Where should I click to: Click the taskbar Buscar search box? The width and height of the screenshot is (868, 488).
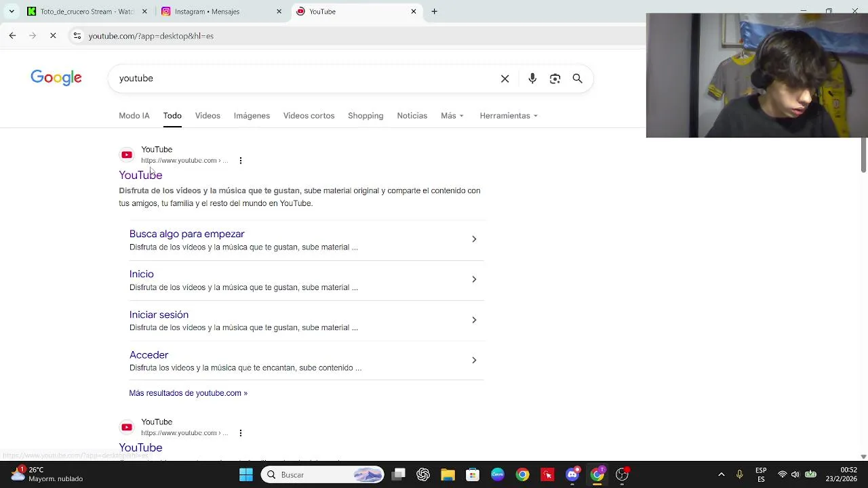point(323,474)
